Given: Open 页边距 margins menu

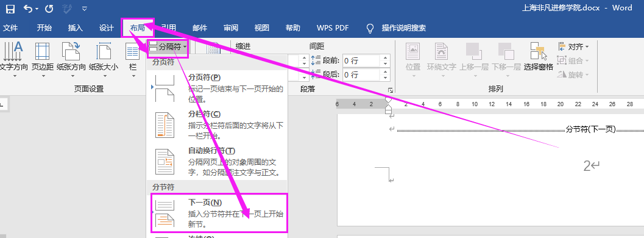Looking at the screenshot, I should (x=43, y=60).
